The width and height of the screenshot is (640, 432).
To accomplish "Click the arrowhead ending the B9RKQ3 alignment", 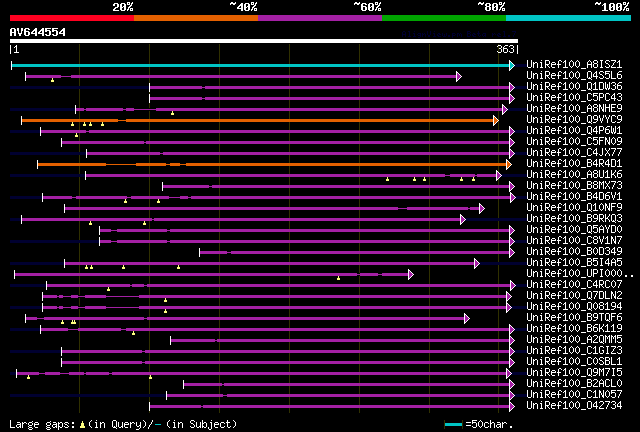I will click(x=462, y=220).
